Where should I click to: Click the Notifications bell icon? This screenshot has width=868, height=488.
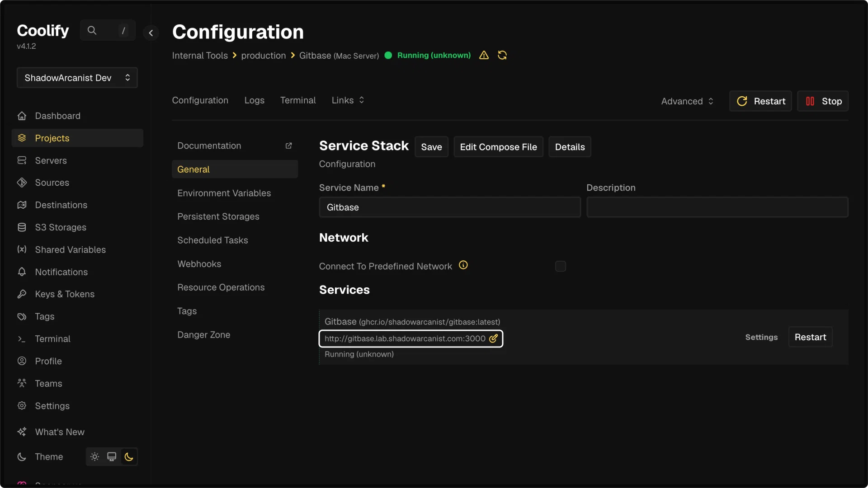(22, 272)
